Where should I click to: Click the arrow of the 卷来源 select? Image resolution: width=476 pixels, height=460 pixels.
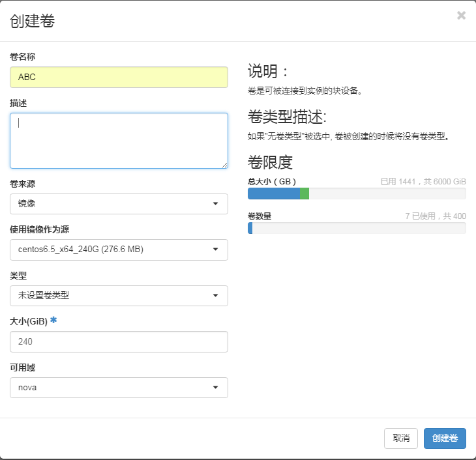215,203
